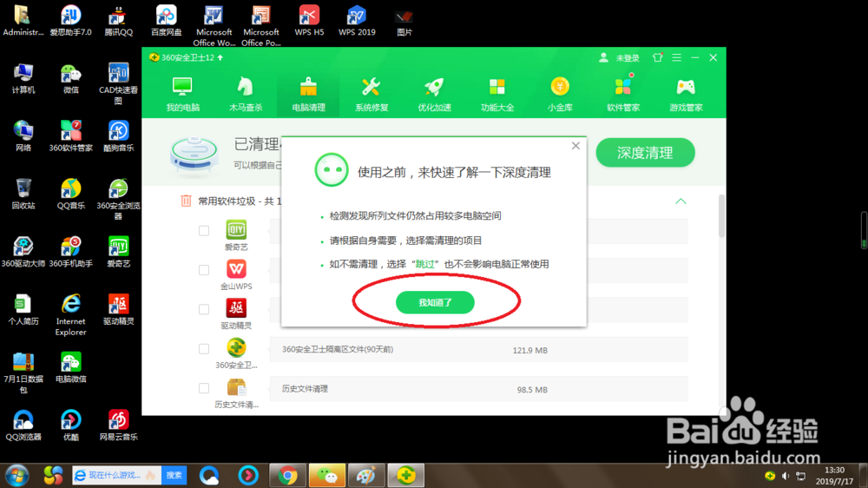Click the 360安全卫士12 upgrade arrow
This screenshot has width=868, height=488.
coord(220,57)
